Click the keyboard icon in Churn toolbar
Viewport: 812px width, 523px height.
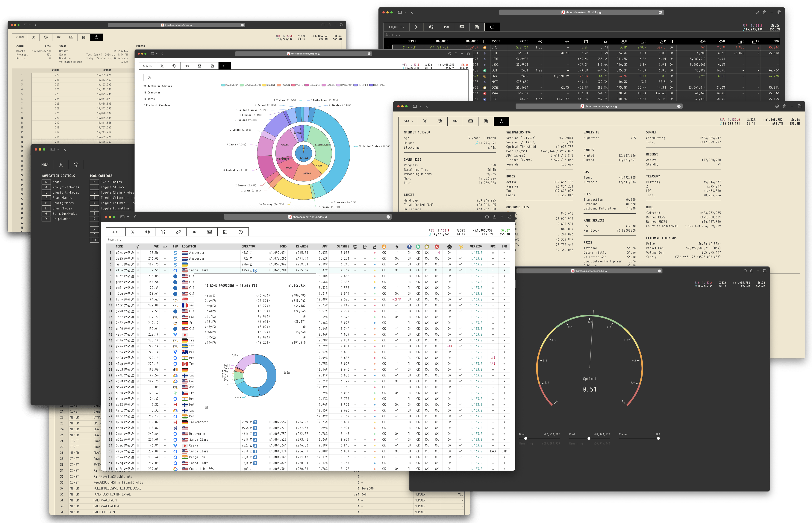[71, 37]
